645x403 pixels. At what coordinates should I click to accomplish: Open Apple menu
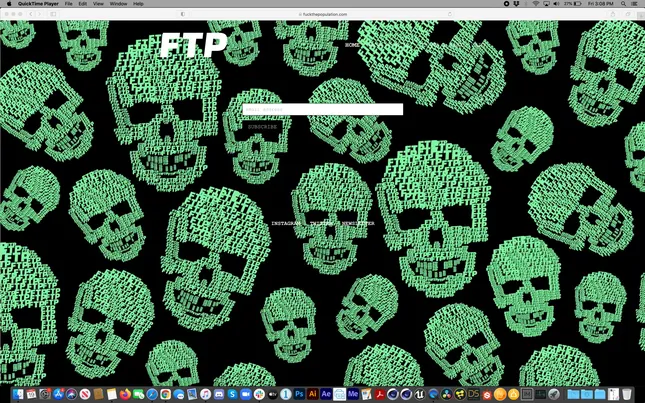[x=9, y=4]
